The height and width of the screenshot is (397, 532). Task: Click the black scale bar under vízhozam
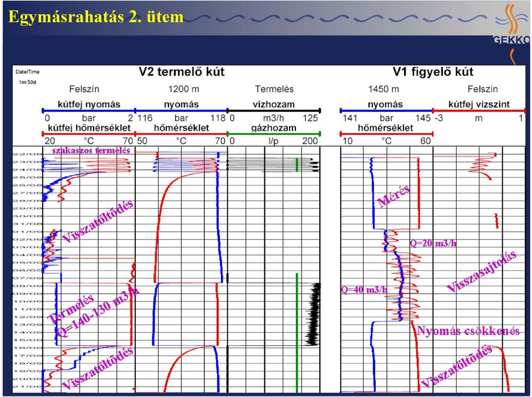[x=274, y=110]
